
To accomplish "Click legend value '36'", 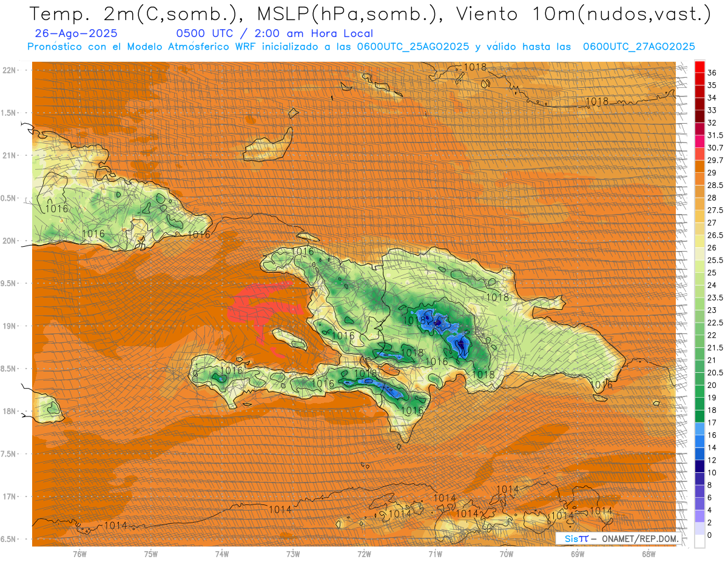I will point(712,73).
